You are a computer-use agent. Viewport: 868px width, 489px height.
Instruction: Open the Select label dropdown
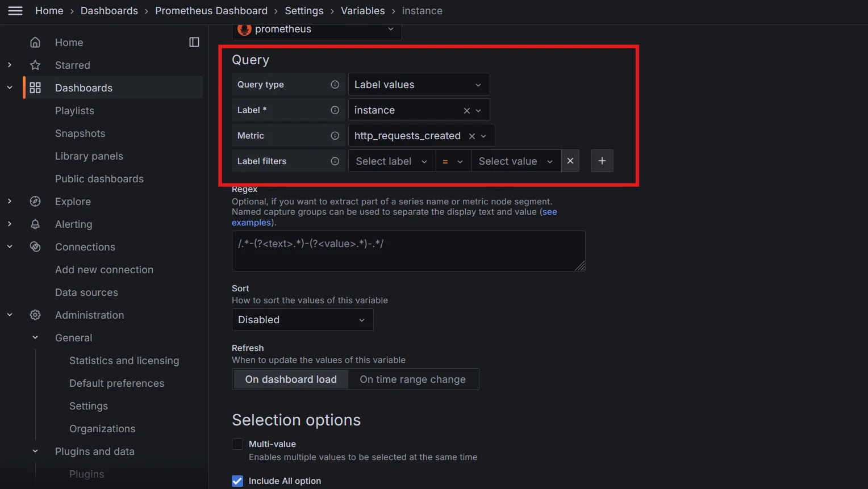coord(392,161)
